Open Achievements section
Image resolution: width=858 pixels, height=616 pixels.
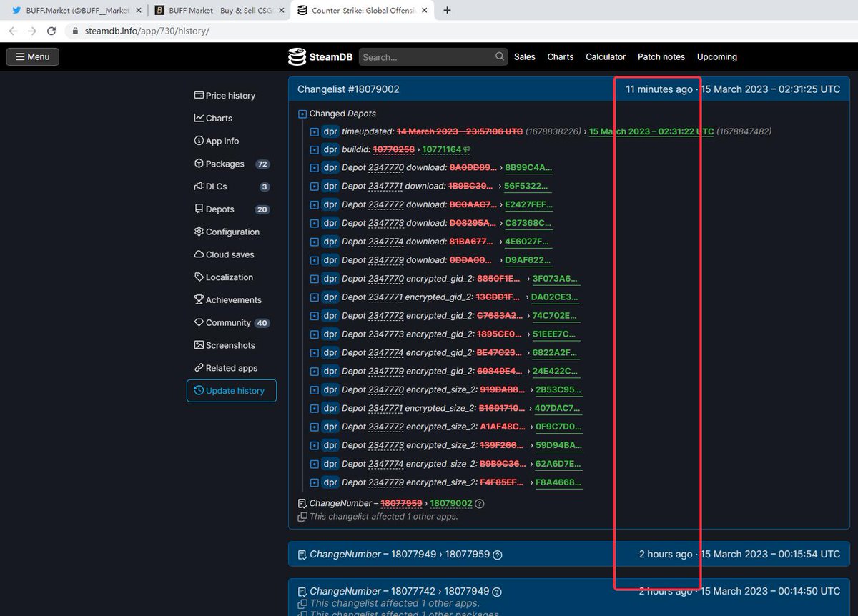click(x=228, y=300)
